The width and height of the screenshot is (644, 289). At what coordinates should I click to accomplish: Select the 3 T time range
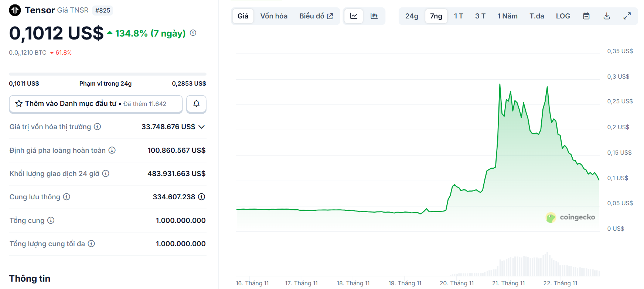[x=480, y=16]
